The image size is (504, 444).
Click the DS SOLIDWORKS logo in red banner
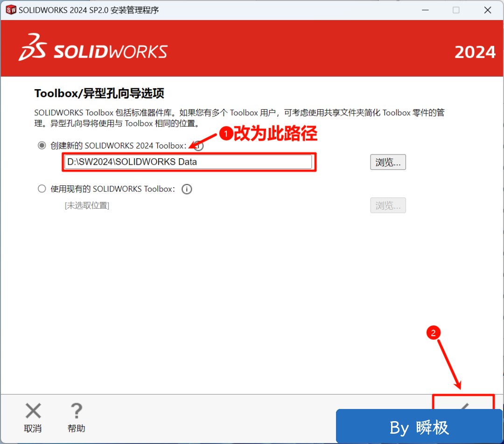(93, 47)
